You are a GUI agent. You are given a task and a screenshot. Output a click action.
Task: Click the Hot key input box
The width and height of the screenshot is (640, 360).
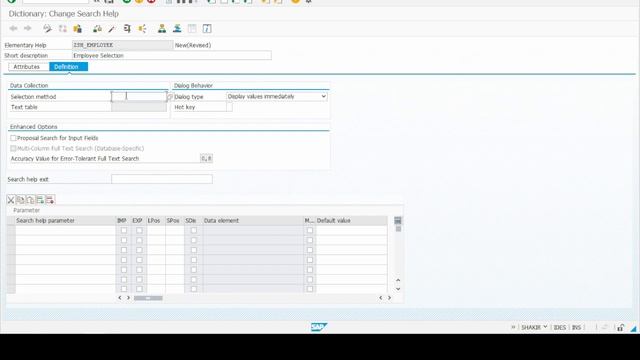229,107
